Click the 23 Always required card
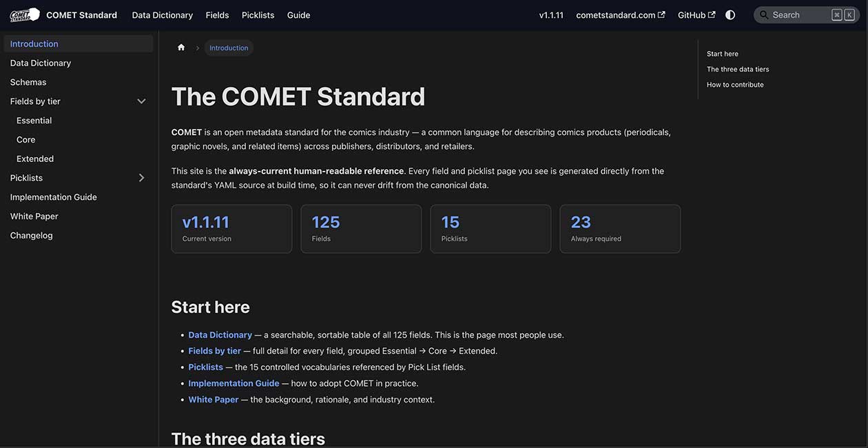 click(x=620, y=229)
